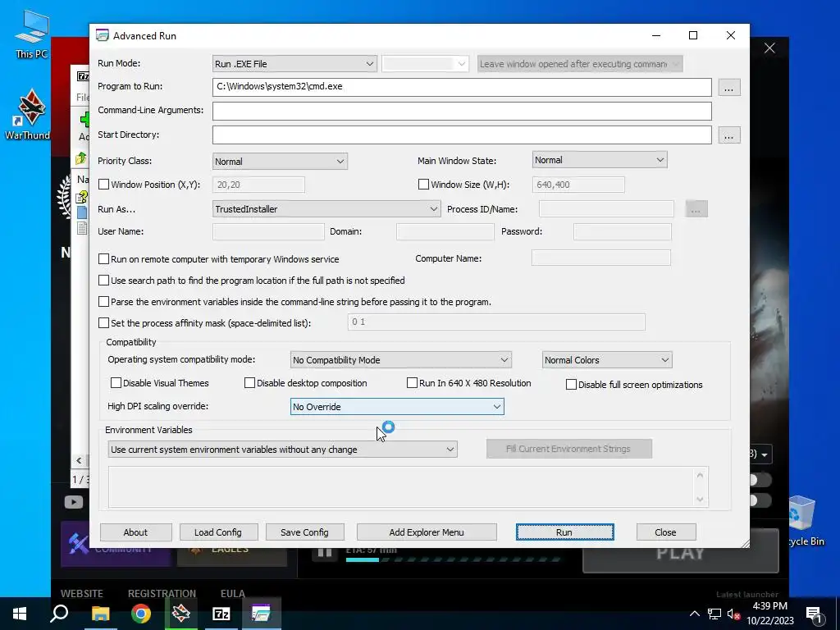Viewport: 840px width, 630px height.
Task: Open the Main Window State dropdown
Action: pyautogui.click(x=600, y=160)
